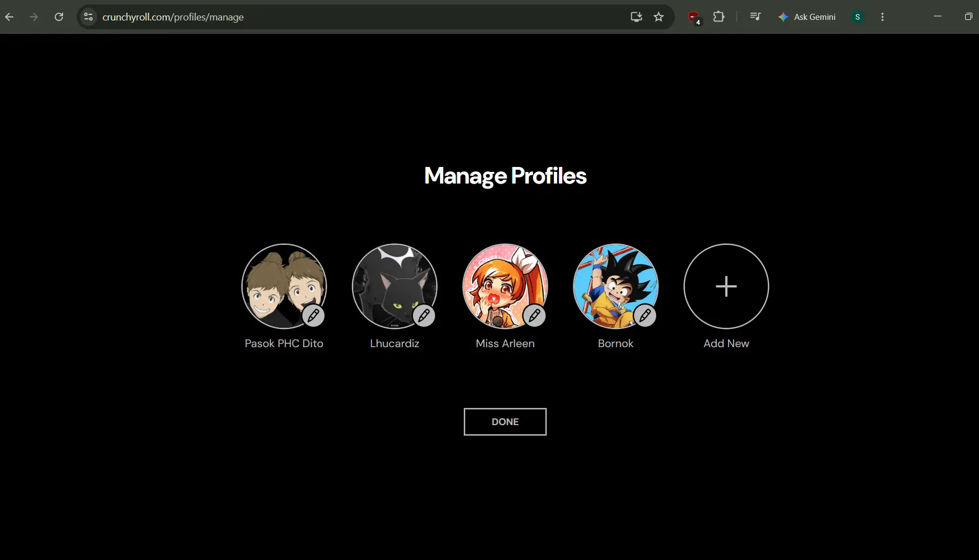Viewport: 979px width, 560px height.
Task: Go back to the previous page
Action: (x=9, y=17)
